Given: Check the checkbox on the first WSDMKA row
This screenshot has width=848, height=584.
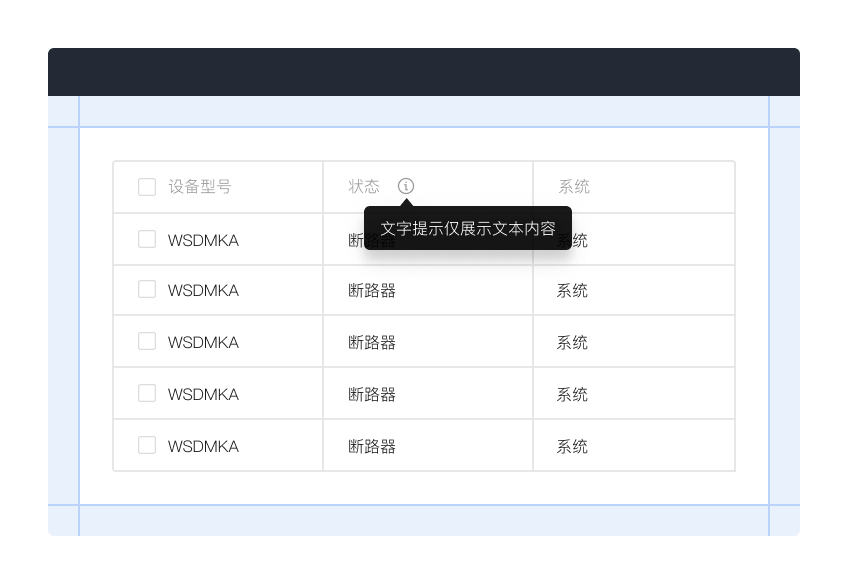Looking at the screenshot, I should click(x=147, y=239).
